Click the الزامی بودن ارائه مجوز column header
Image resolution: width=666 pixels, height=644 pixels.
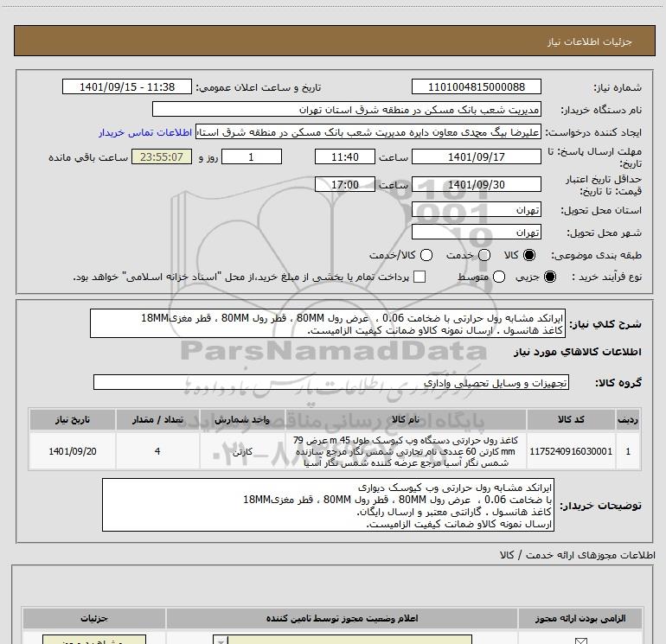[x=580, y=619]
